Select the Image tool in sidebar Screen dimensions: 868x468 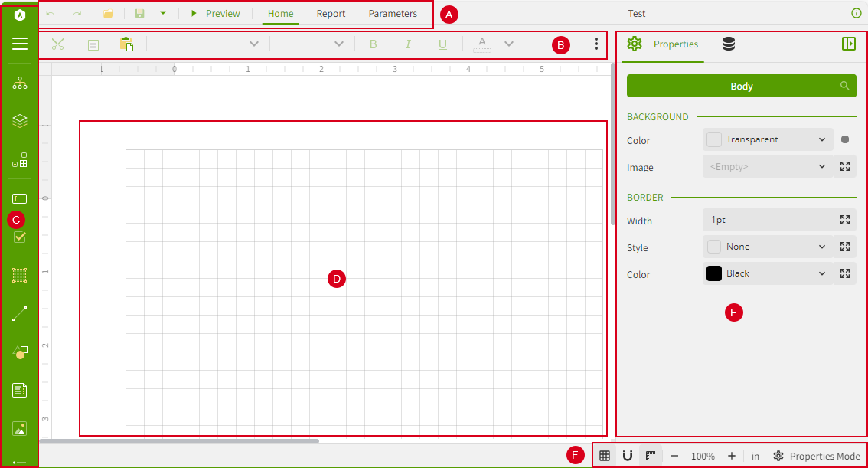pos(20,428)
